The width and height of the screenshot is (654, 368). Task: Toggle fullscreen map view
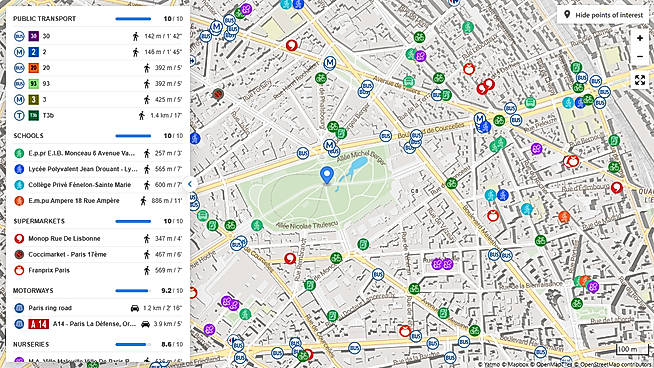click(640, 80)
